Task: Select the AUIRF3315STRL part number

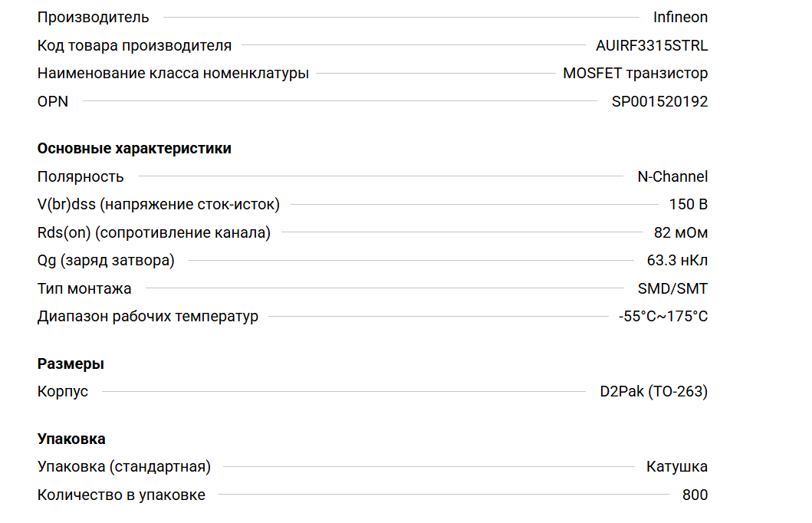Action: pyautogui.click(x=652, y=45)
